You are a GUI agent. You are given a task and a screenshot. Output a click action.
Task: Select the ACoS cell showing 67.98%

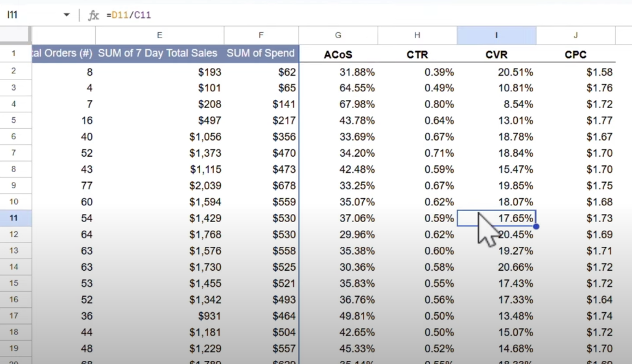pos(338,104)
